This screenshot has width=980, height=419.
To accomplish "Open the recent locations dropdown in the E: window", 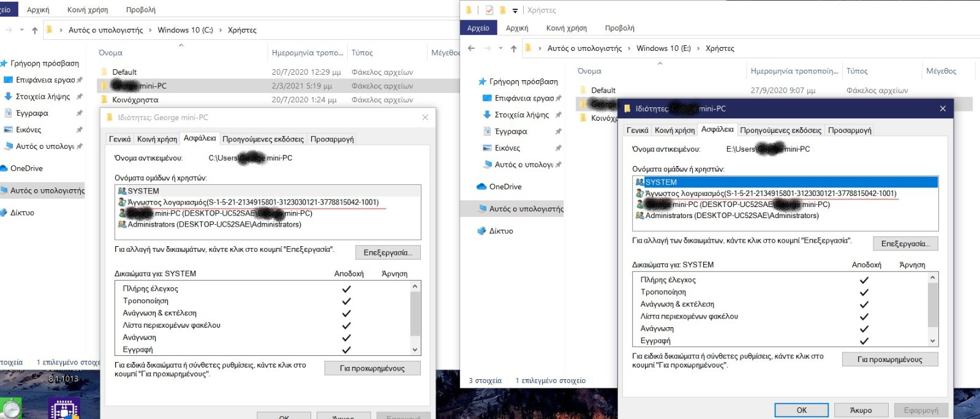I will 500,48.
